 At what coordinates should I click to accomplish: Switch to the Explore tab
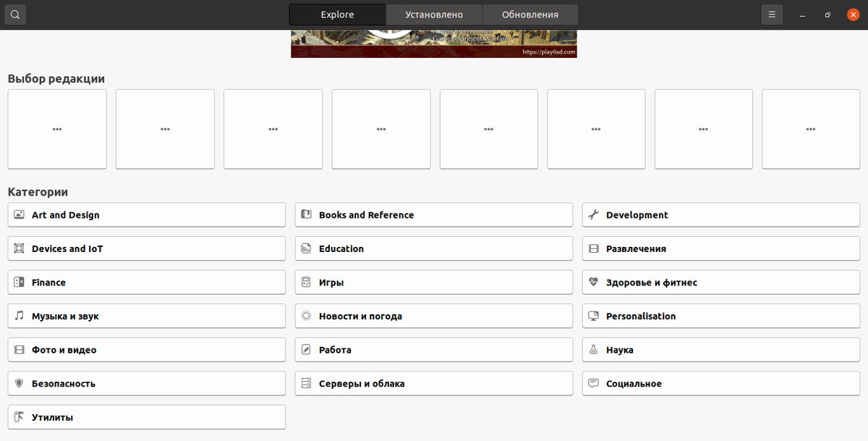(337, 14)
